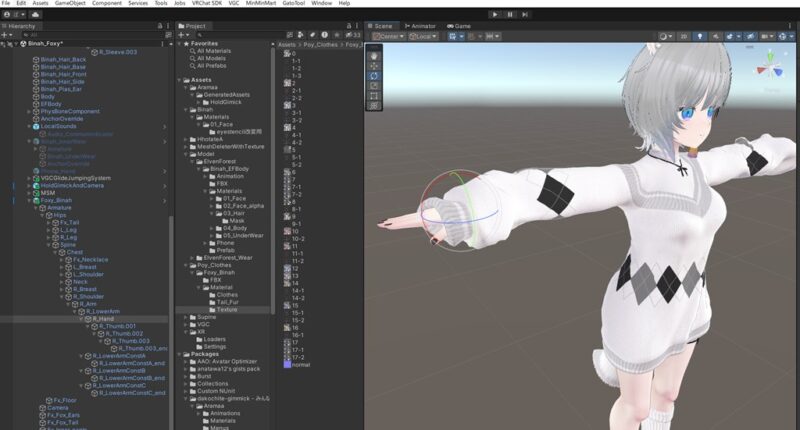The image size is (800, 430).
Task: Choose the Rect transform tool
Action: [x=374, y=95]
